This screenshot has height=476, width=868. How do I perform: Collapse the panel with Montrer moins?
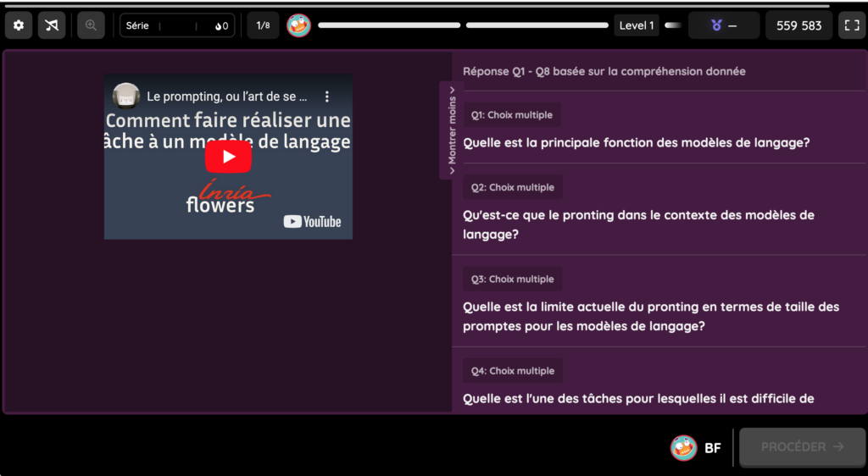click(x=452, y=130)
